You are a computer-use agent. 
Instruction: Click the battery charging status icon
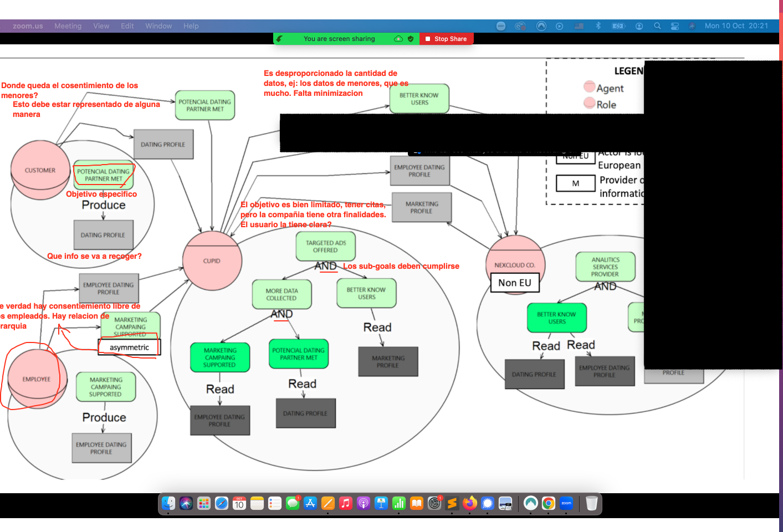pos(618,26)
